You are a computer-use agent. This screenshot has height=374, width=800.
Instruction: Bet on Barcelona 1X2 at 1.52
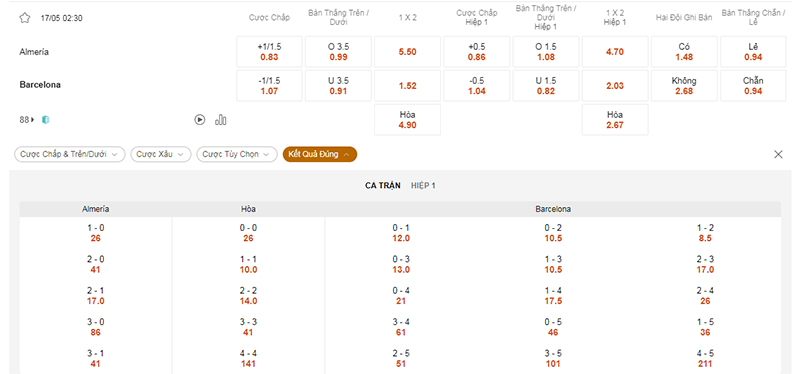pyautogui.click(x=408, y=86)
